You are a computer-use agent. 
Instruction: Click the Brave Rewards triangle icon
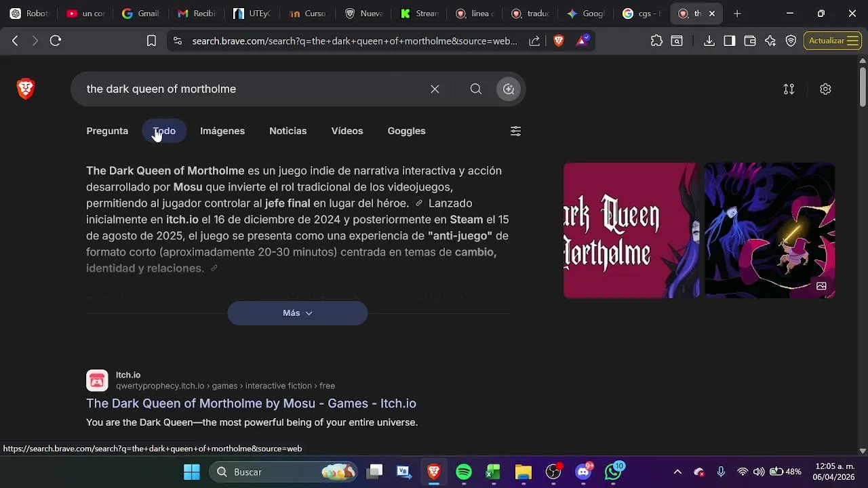tap(582, 41)
